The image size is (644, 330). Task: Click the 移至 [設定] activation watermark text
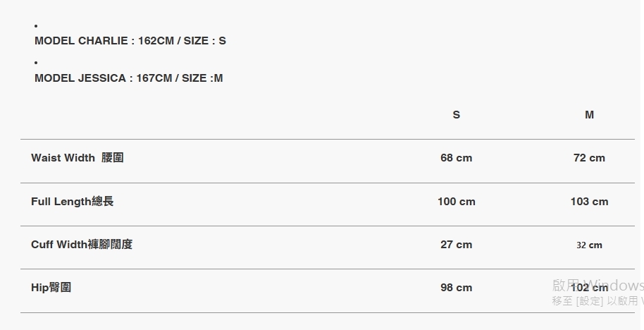pyautogui.click(x=596, y=301)
